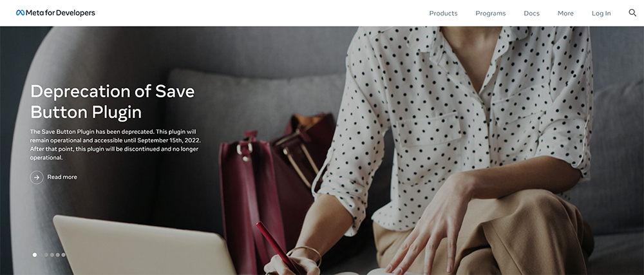Switch to the second carousel slide dot
Screen dimensions: 644x275
coord(40,255)
